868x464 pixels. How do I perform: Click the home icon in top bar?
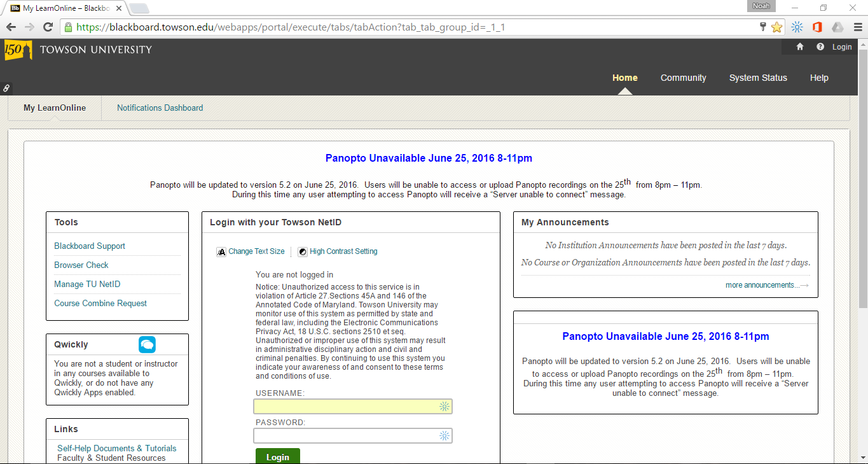click(800, 46)
